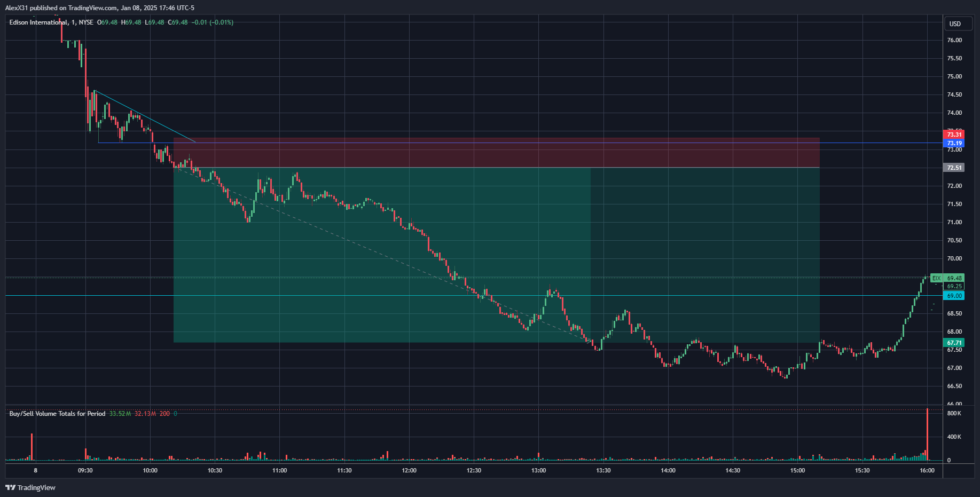Click the 68.00 price axis label
The height and width of the screenshot is (497, 980).
954,332
